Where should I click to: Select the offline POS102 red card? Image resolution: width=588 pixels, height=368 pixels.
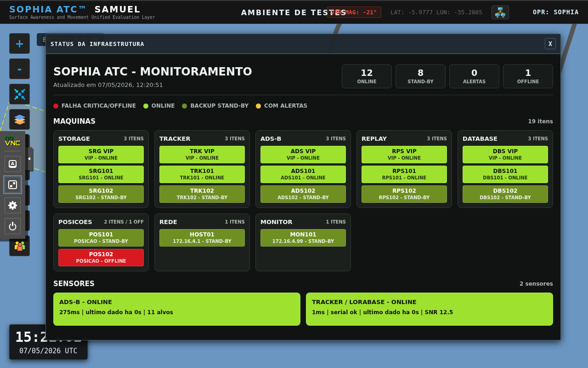101,258
